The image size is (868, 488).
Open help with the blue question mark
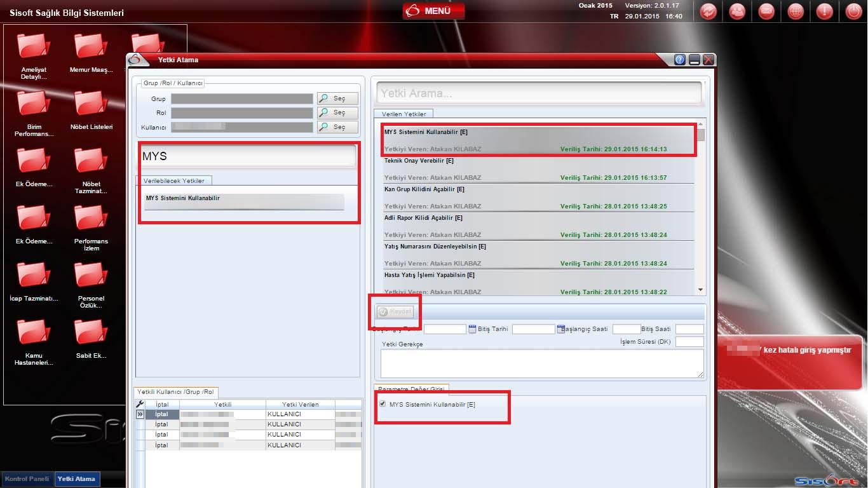680,60
